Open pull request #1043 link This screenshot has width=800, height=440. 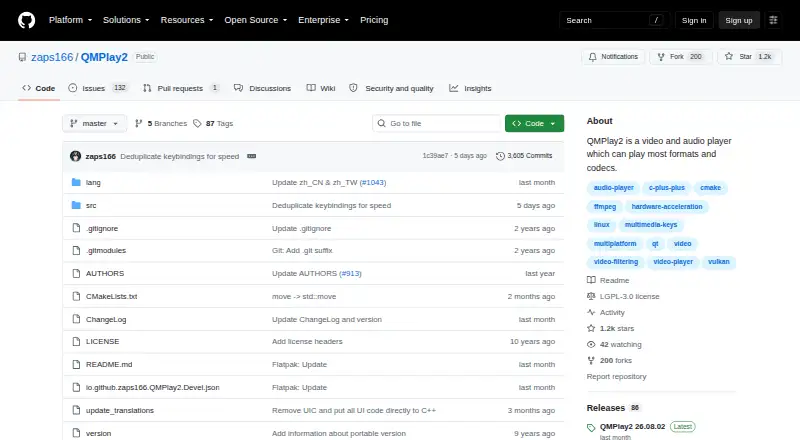373,182
